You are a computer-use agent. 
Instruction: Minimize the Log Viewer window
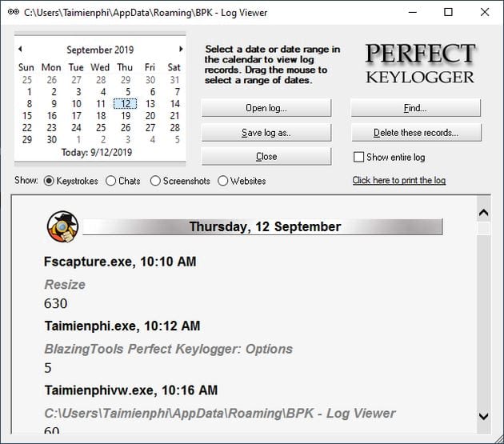pyautogui.click(x=413, y=12)
